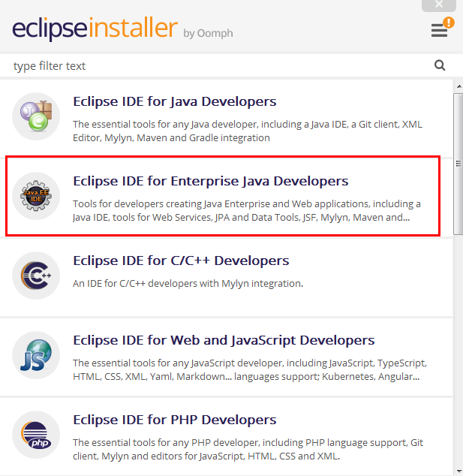This screenshot has height=476, width=463.
Task: Click description 'The essential tools for any Java developer'
Action: tap(248, 131)
